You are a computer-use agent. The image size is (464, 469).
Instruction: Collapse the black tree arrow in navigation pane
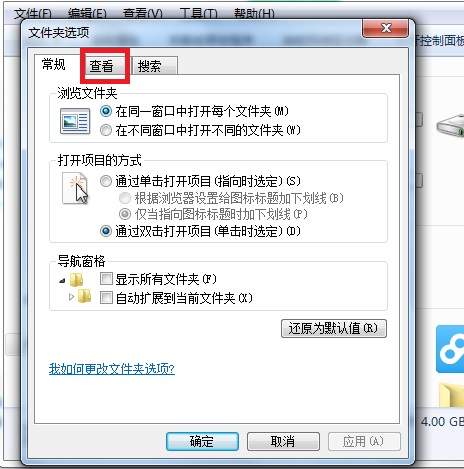click(62, 281)
